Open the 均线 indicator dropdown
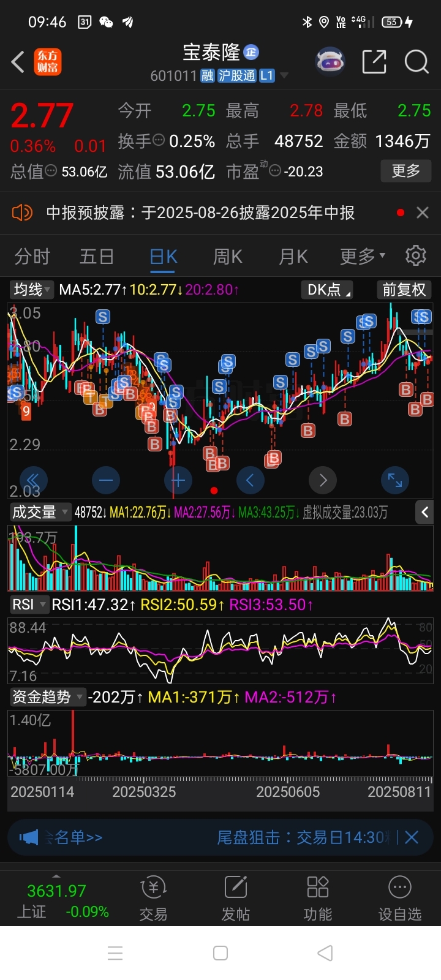Image resolution: width=441 pixels, height=980 pixels. coord(32,290)
